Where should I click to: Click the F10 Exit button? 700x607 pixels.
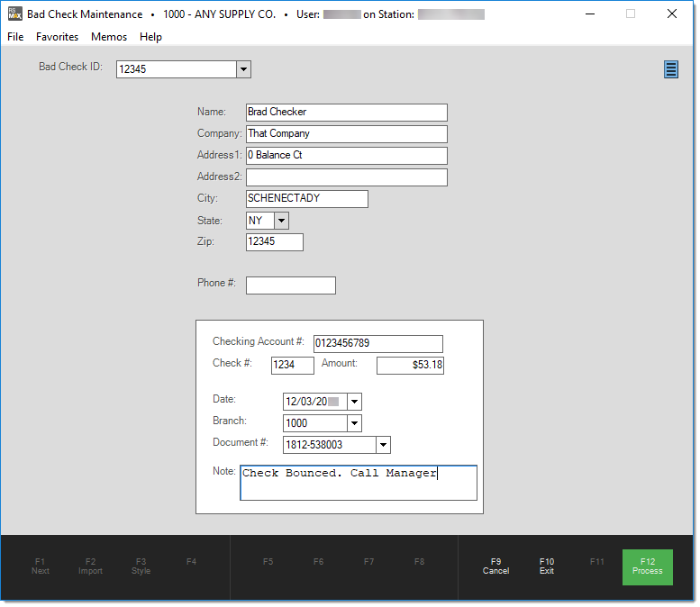(x=548, y=566)
